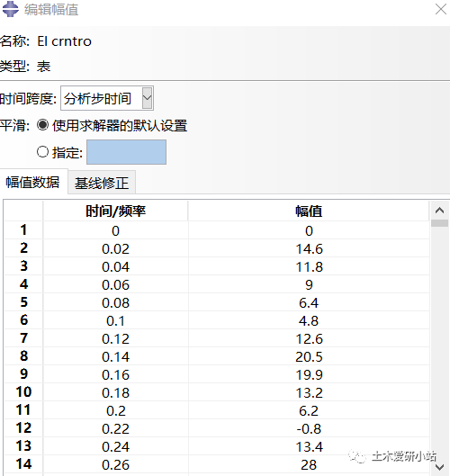Select 使用求解器的默认设置 radio button
The image size is (450, 476).
(x=42, y=125)
